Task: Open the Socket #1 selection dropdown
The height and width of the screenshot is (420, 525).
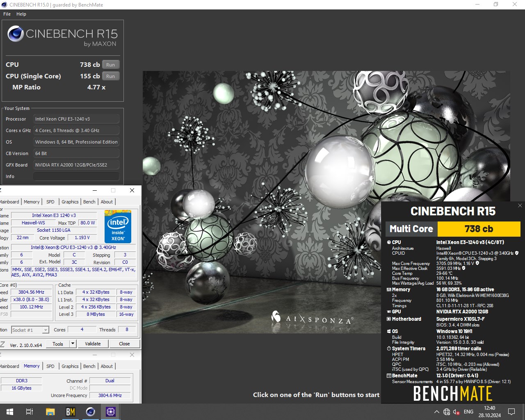Action: 30,330
